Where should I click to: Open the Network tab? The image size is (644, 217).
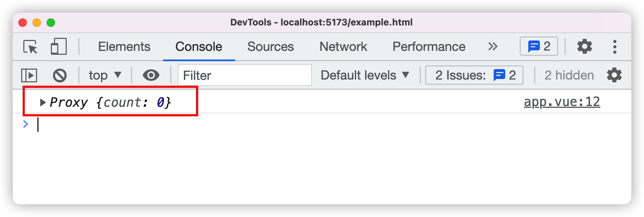pos(343,47)
